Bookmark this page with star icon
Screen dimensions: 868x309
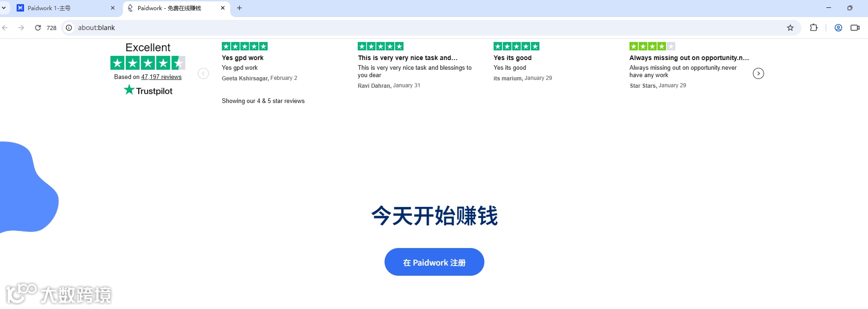[790, 28]
